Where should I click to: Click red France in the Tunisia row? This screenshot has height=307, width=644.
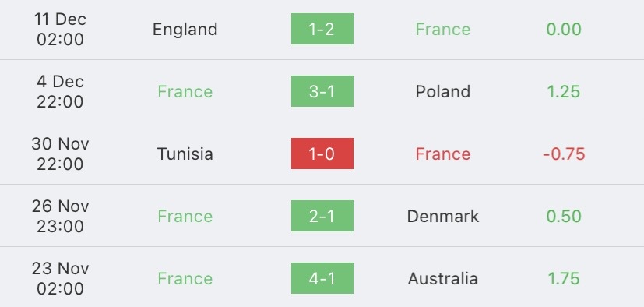(443, 153)
